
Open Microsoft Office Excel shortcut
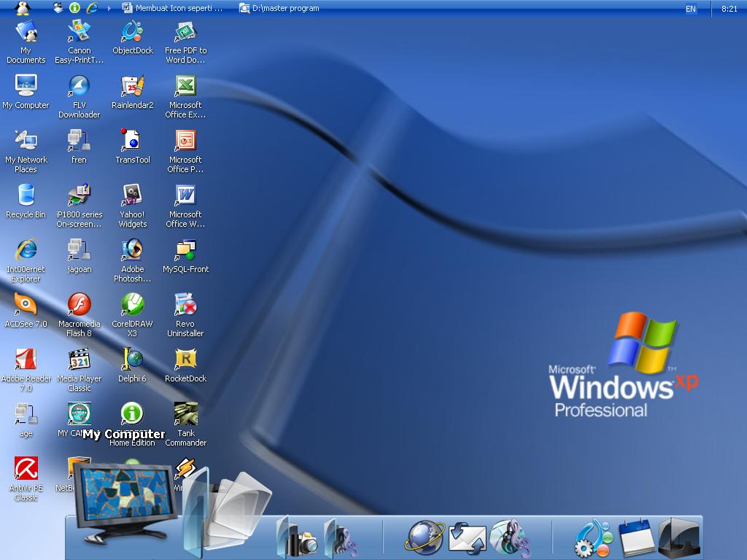pos(186,97)
